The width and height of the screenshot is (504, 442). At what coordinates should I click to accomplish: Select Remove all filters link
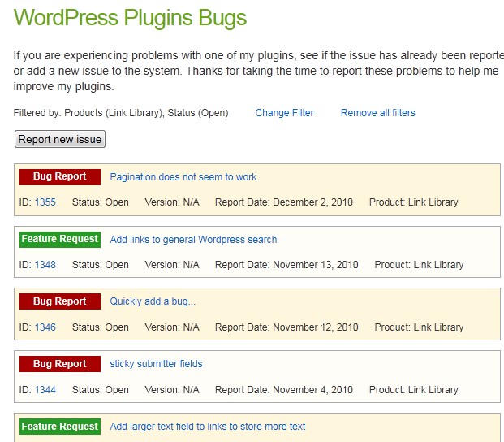click(x=377, y=113)
